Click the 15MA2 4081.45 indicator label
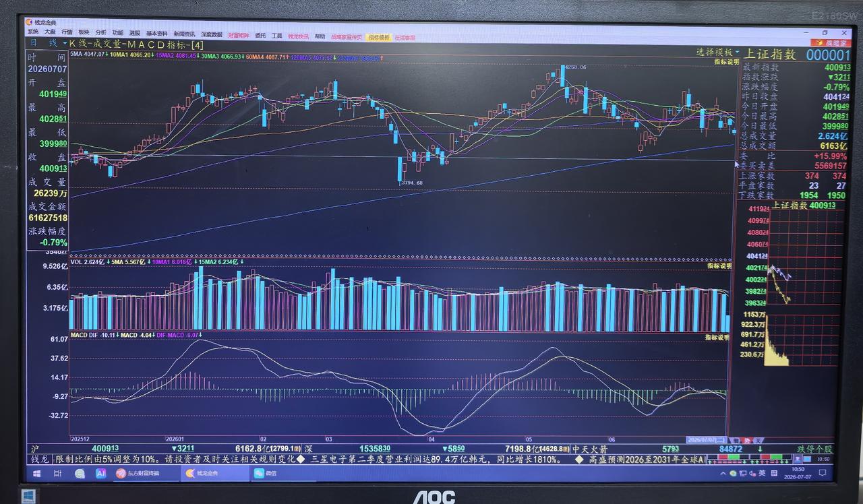The height and width of the screenshot is (504, 863). (176, 55)
